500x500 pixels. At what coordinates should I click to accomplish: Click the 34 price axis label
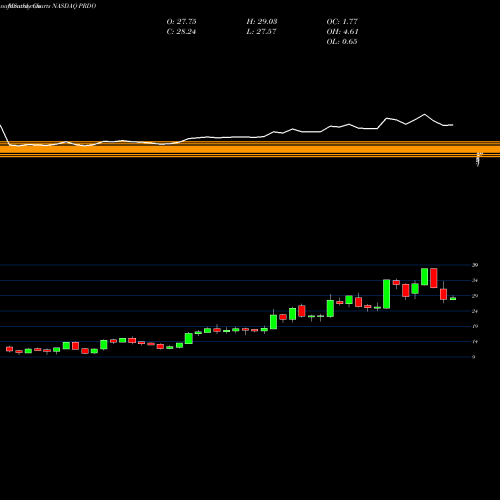pos(475,281)
